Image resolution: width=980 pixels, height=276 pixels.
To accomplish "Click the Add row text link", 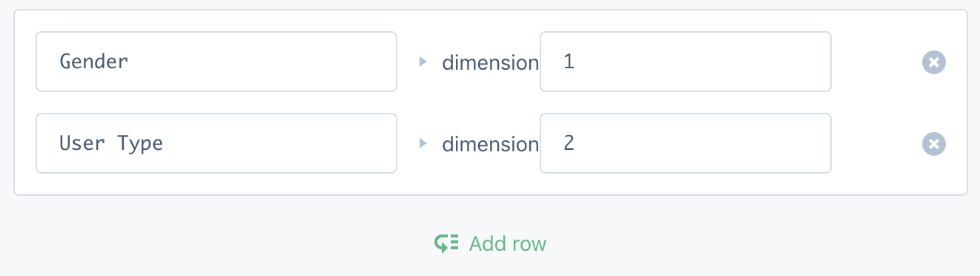I will [508, 243].
